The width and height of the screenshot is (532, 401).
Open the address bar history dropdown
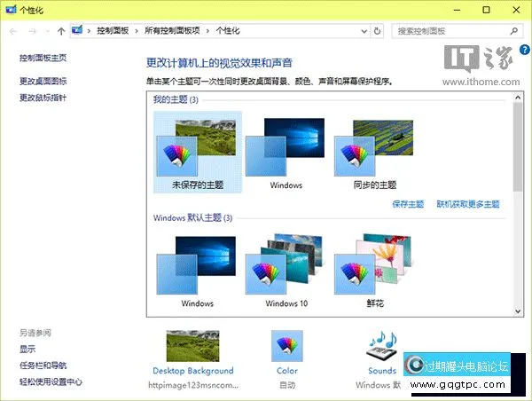coord(364,31)
